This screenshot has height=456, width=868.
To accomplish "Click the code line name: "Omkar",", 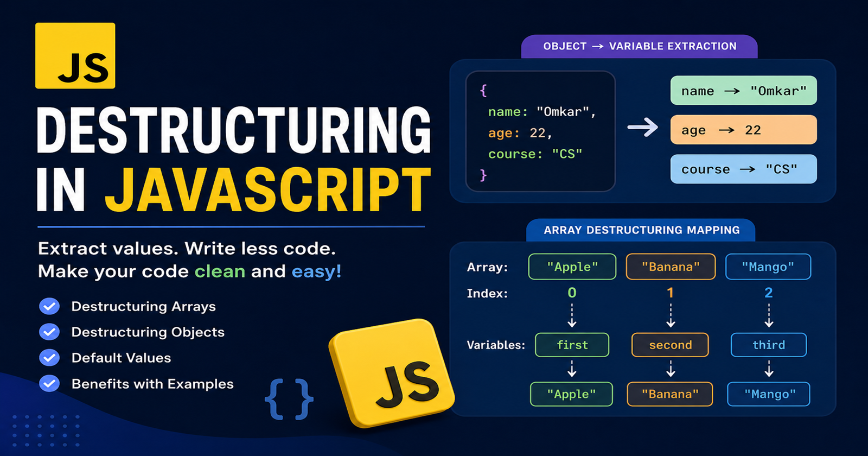I will click(542, 112).
